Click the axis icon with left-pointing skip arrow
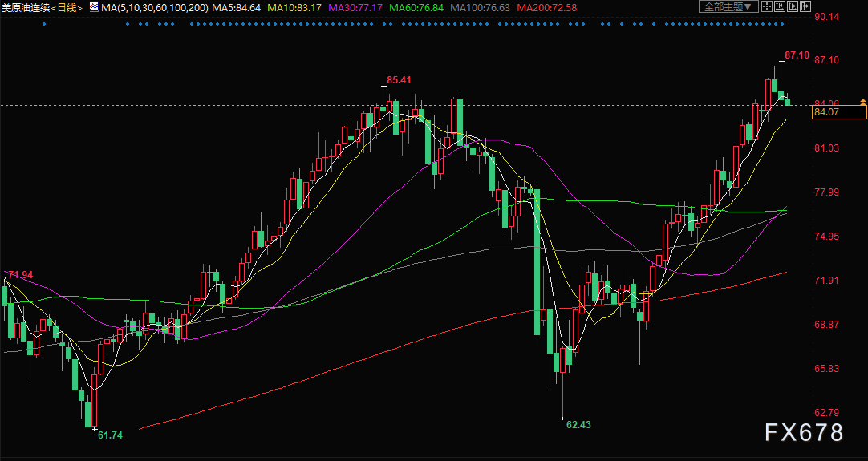The image size is (868, 461). [780, 6]
